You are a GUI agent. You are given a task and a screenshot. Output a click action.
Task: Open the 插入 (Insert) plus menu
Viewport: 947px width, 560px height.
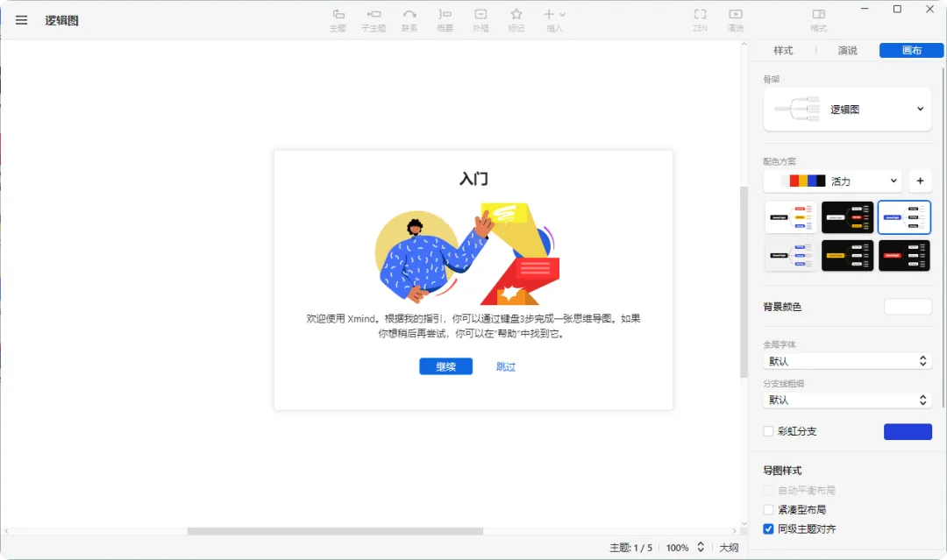pyautogui.click(x=554, y=20)
